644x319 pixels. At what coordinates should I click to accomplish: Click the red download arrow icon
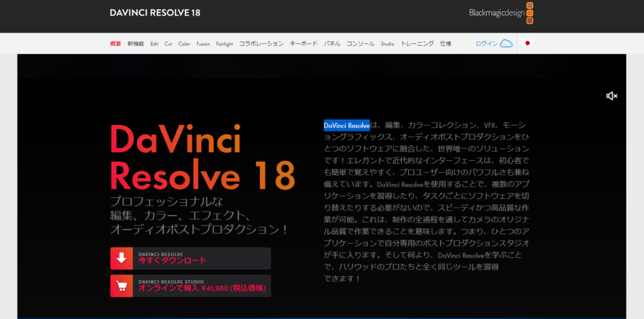pos(121,258)
